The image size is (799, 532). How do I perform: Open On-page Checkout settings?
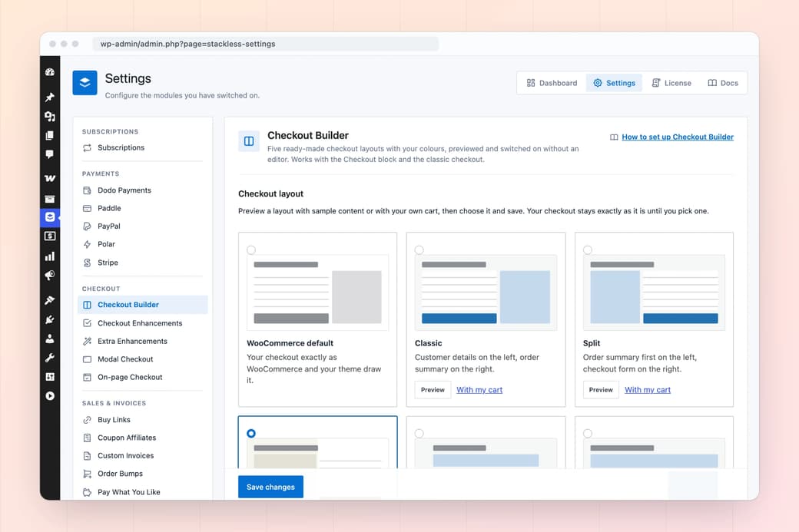pos(142,377)
